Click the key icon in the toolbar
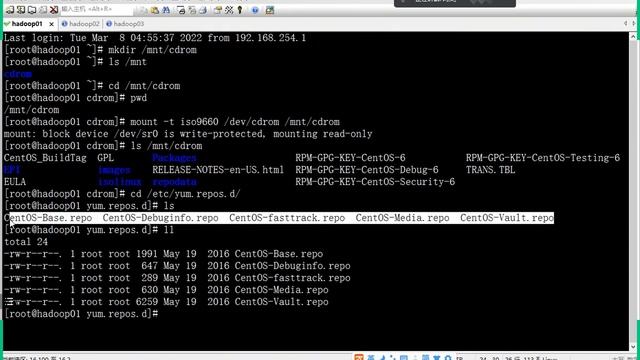This screenshot has width=640, height=360. click(240, 10)
